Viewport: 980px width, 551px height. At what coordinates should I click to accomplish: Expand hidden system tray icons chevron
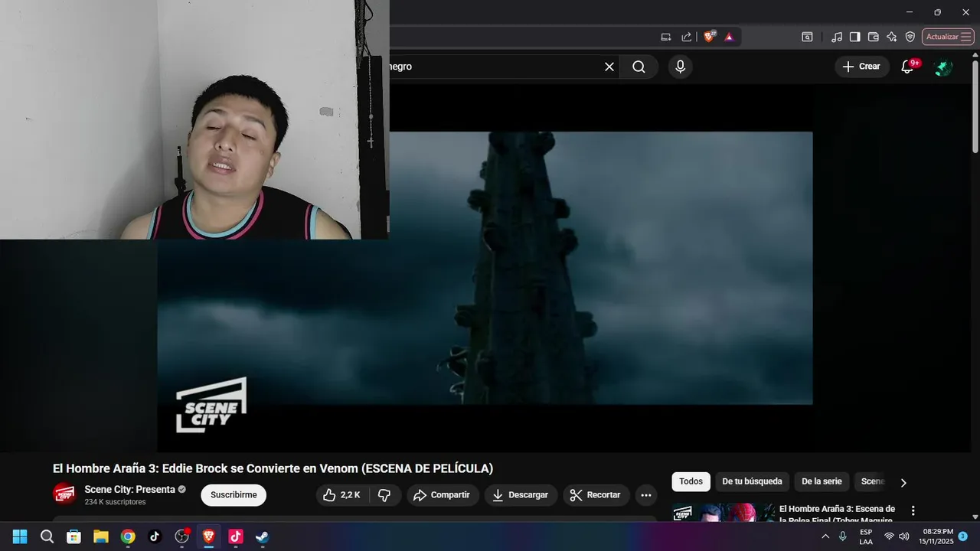825,536
